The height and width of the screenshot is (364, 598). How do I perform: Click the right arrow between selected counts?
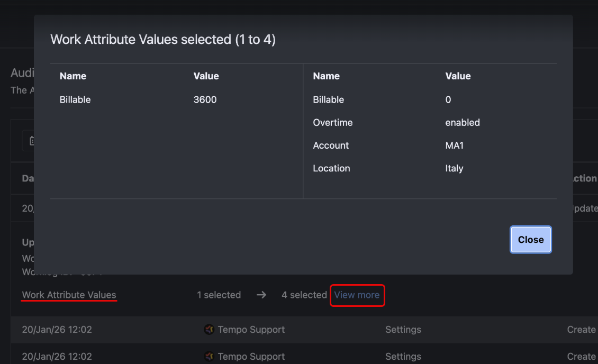261,295
